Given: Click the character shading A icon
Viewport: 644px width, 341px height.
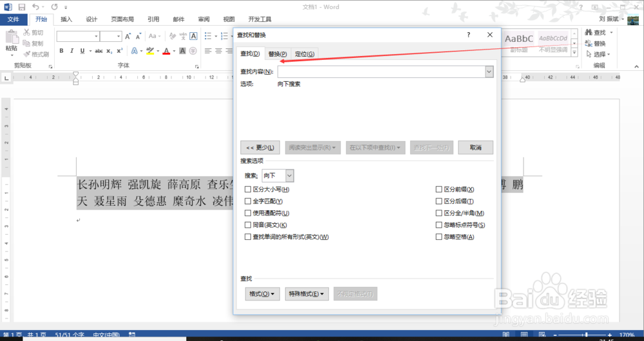Looking at the screenshot, I should [x=182, y=51].
